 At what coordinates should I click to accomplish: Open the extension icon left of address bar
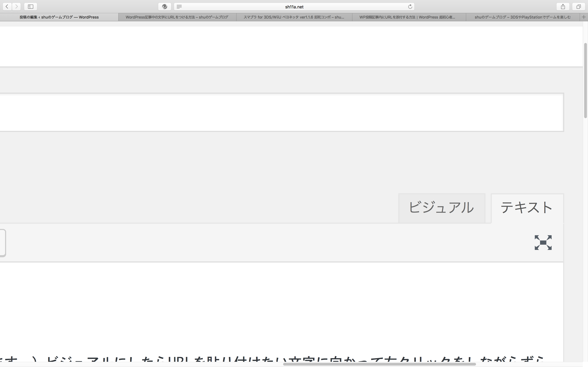coord(164,7)
